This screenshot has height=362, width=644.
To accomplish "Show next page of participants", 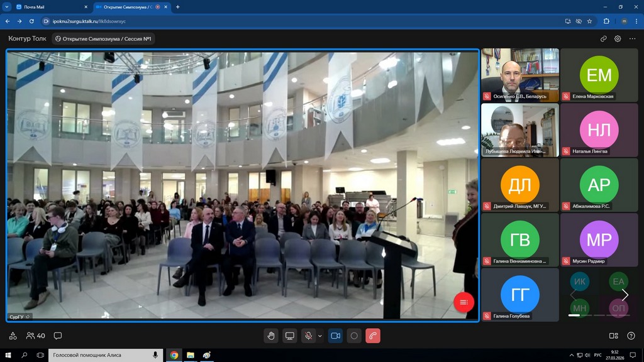I will (x=625, y=295).
